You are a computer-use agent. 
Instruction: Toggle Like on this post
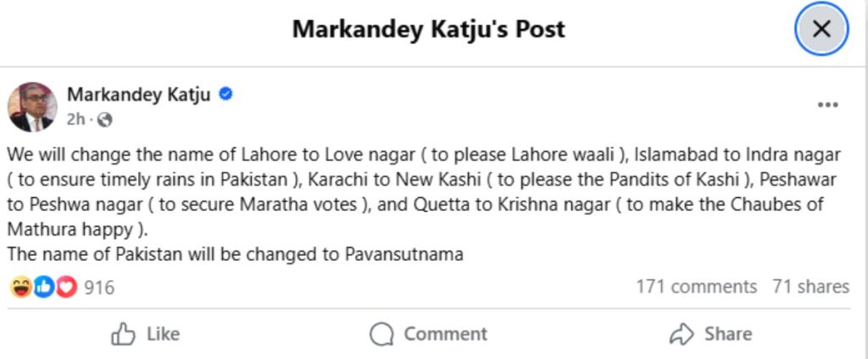point(145,334)
